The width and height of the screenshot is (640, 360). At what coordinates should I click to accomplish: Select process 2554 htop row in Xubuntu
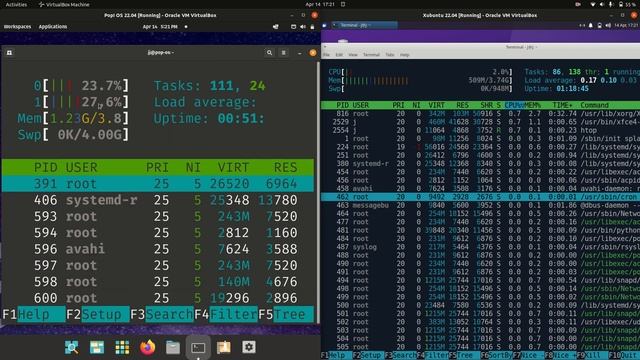tap(480, 130)
